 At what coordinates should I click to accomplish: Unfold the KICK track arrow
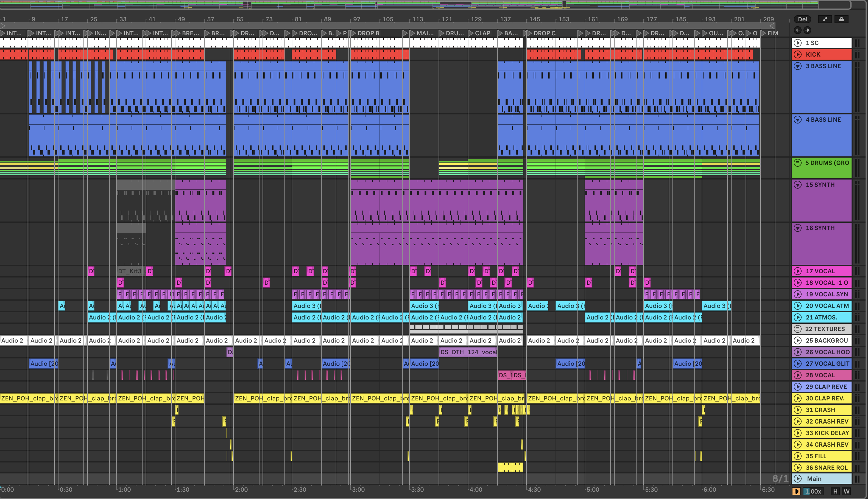coord(798,54)
